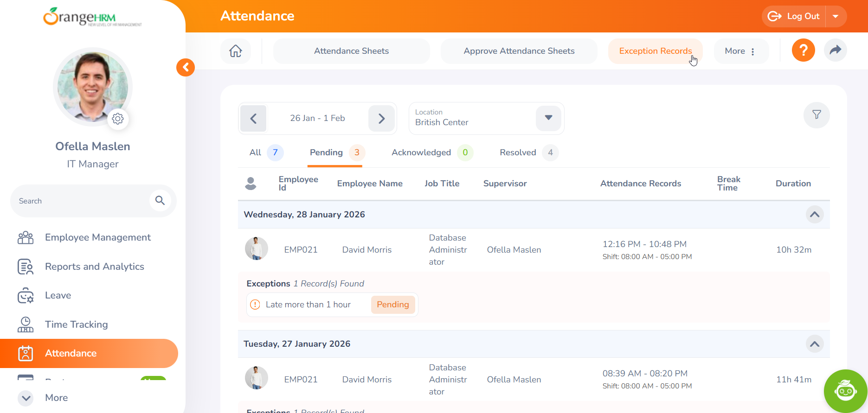Click profile settings gear icon
The image size is (868, 413).
point(118,119)
